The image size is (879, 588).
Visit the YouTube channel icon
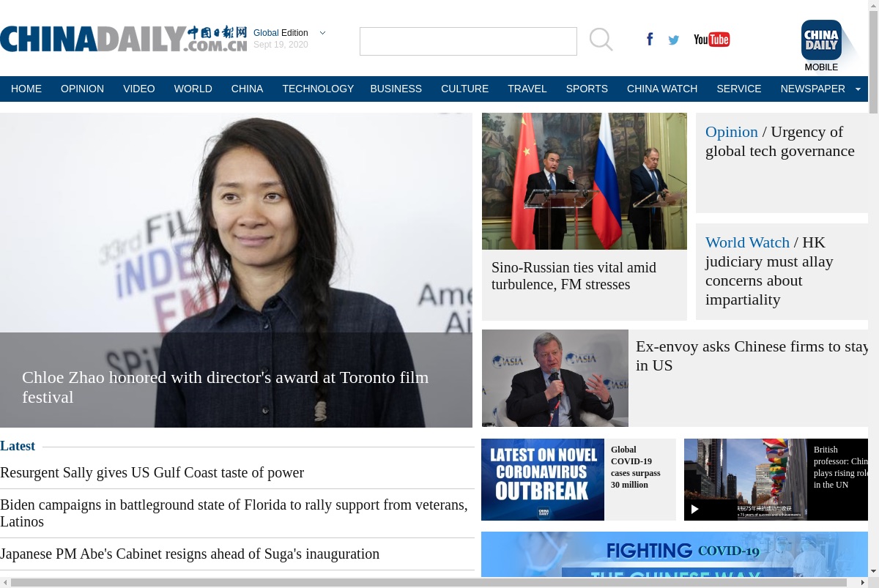[x=711, y=40]
